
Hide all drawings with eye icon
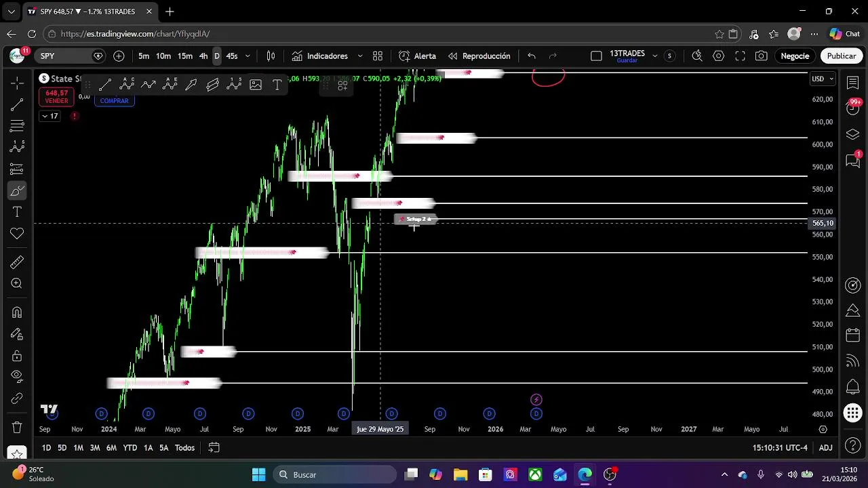pos(17,376)
